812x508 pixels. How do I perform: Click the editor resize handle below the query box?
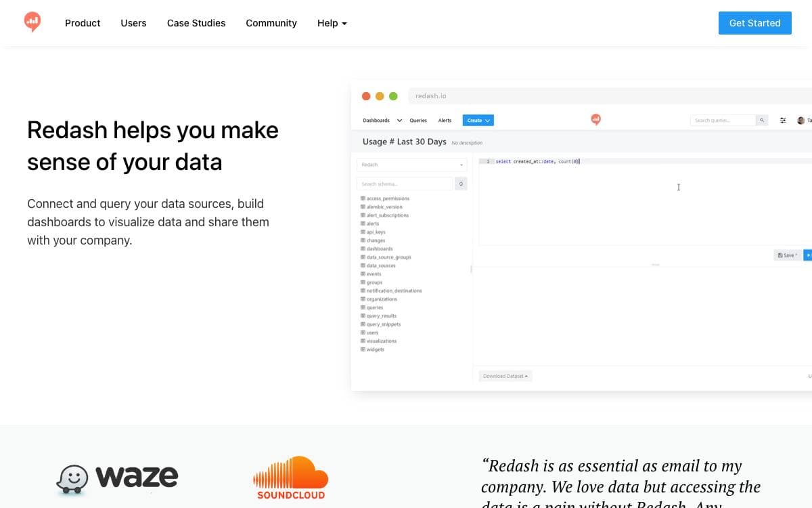[x=655, y=265]
